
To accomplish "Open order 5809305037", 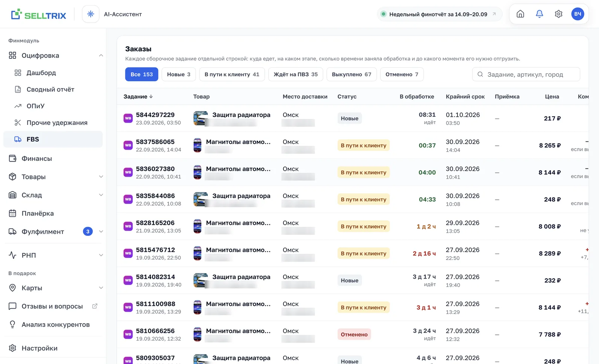I will coord(155,358).
